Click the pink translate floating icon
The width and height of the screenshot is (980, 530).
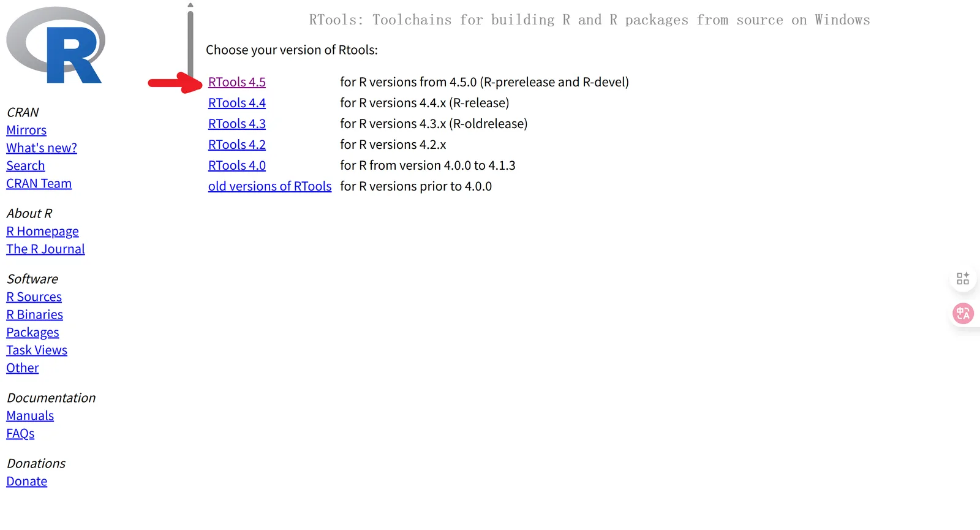pos(963,314)
